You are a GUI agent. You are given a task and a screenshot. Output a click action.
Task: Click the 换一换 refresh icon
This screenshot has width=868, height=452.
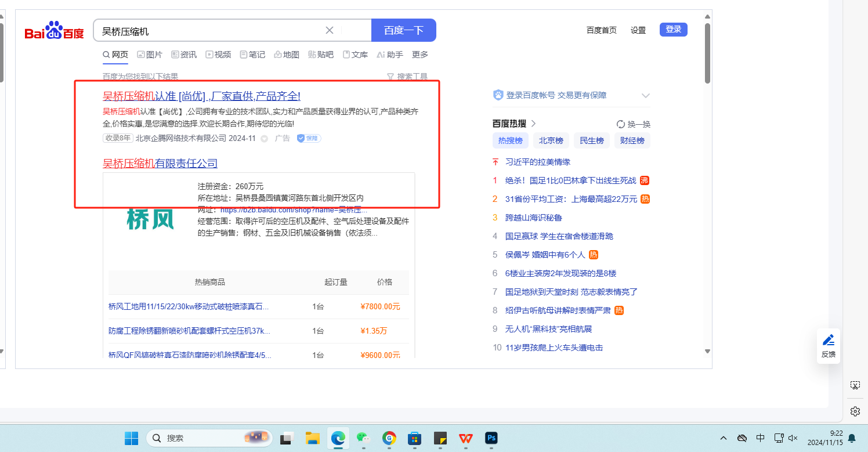pyautogui.click(x=621, y=124)
